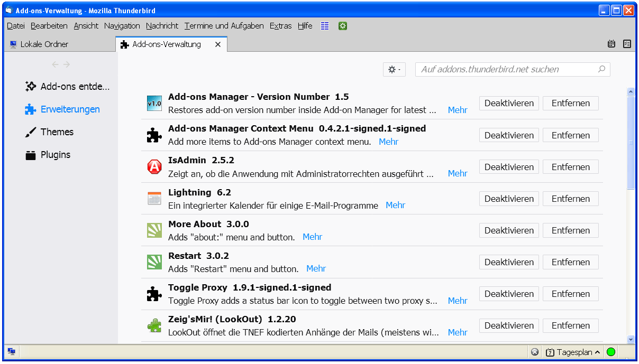Deactivate the Toggle Proxy extension
Image resolution: width=639 pixels, height=364 pixels.
pyautogui.click(x=509, y=294)
